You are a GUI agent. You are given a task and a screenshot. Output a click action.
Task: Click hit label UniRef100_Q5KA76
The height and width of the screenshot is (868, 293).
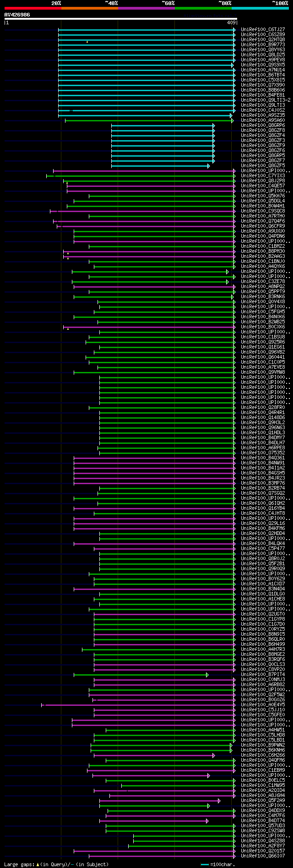tap(263, 196)
